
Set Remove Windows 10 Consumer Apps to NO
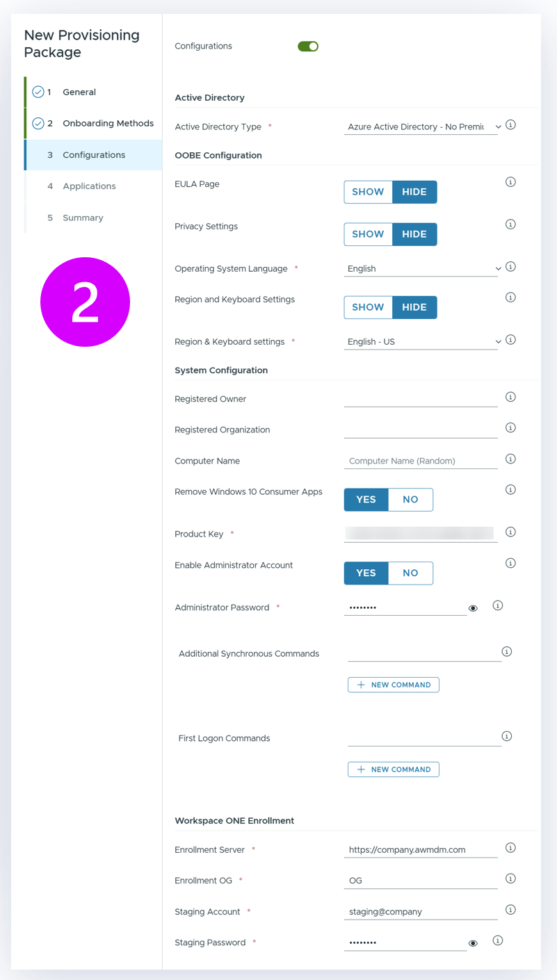click(410, 499)
